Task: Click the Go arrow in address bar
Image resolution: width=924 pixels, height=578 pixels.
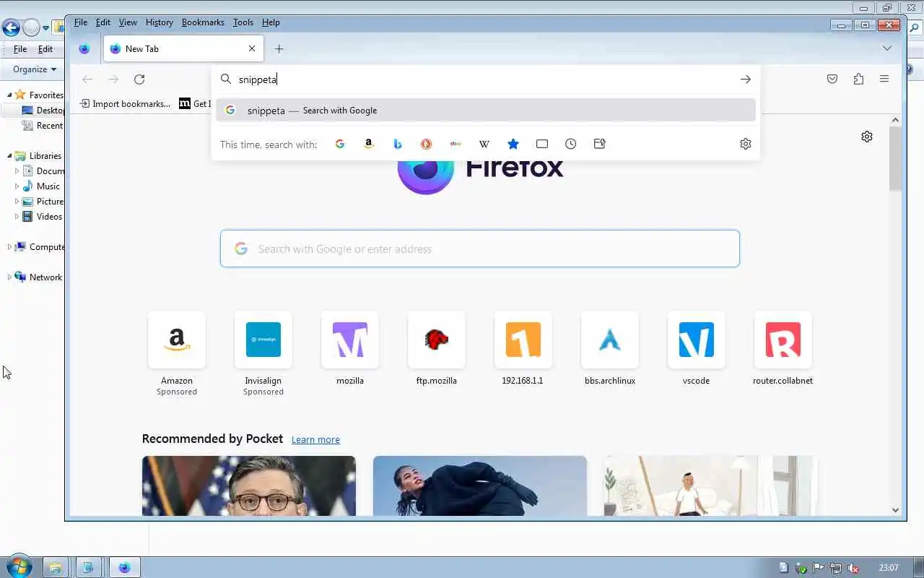Action: [746, 79]
